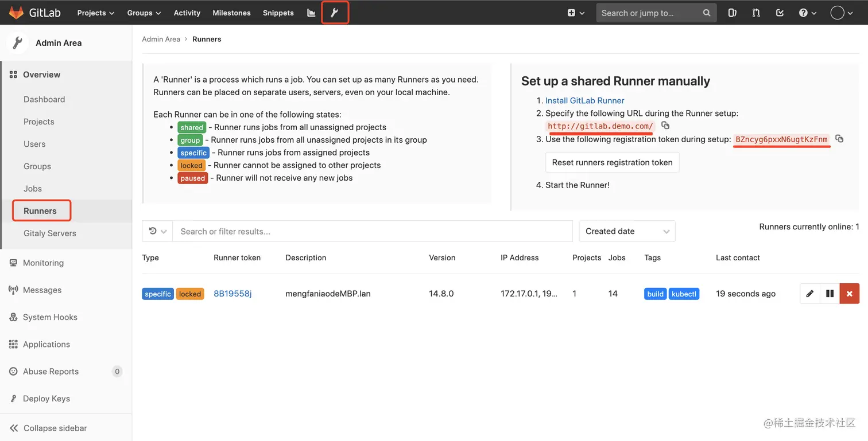Click the Admin Area breadcrumb link
Viewport: 868px width, 441px height.
(x=161, y=39)
